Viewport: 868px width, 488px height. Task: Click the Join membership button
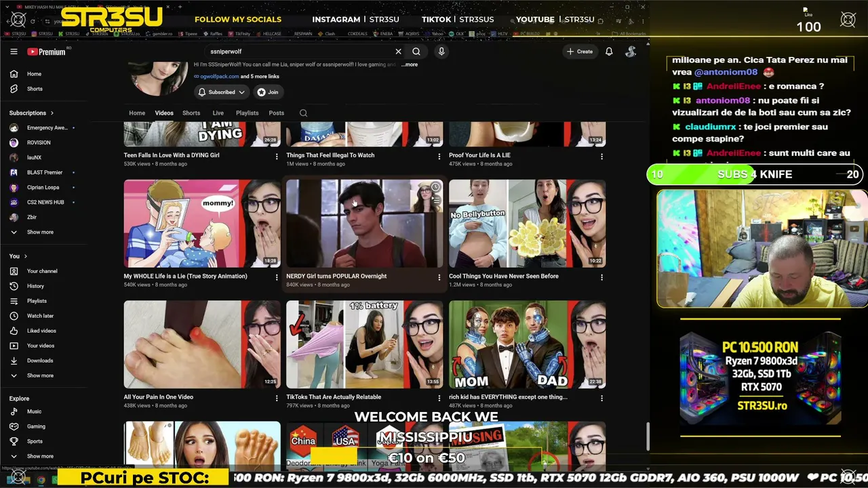coord(268,92)
